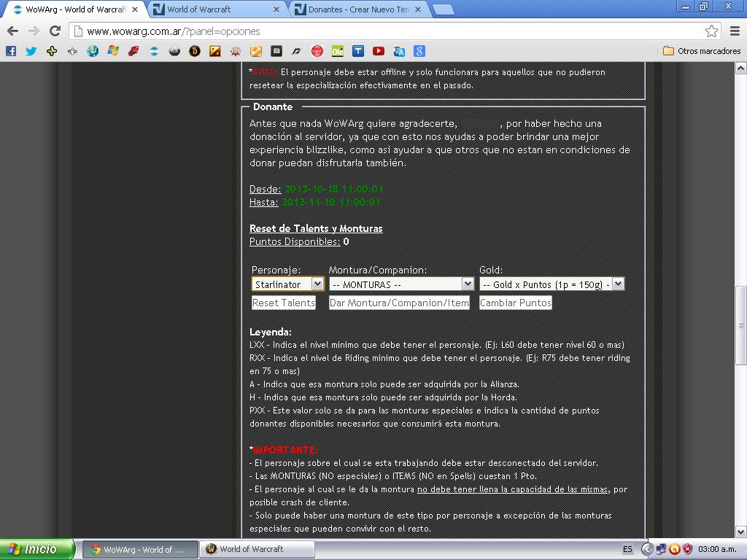The width and height of the screenshot is (747, 560).
Task: Click the network connection tray icon
Action: point(661,549)
